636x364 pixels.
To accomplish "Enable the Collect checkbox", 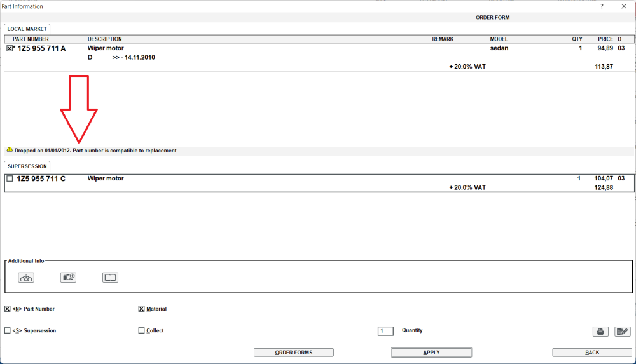I will 141,331.
